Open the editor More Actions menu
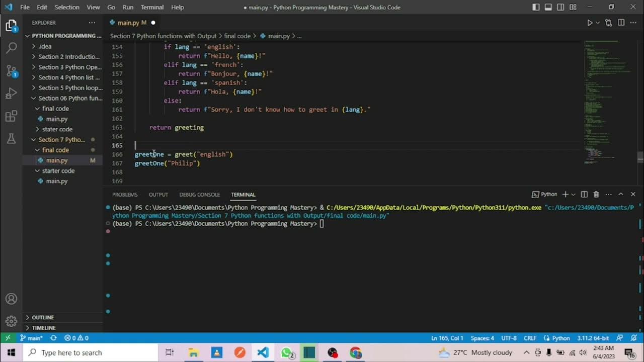 (633, 23)
